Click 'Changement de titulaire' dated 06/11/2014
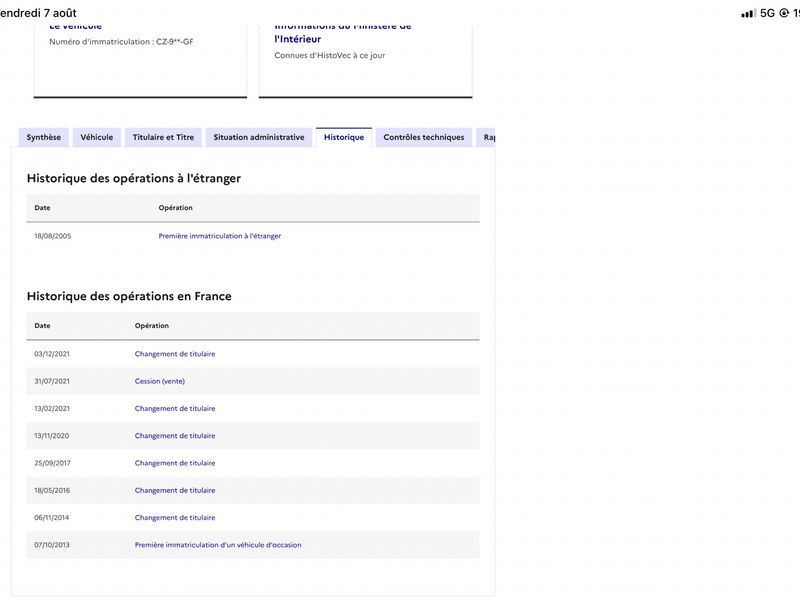 [x=175, y=517]
